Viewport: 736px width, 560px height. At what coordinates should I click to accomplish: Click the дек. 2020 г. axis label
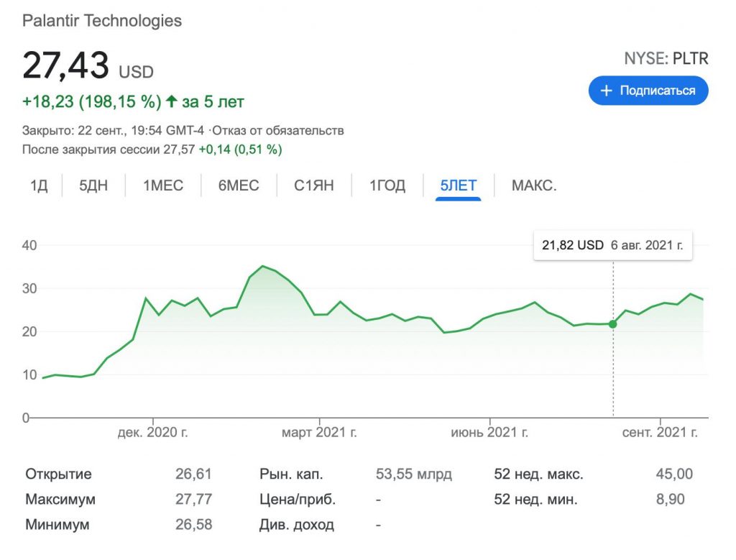(152, 432)
